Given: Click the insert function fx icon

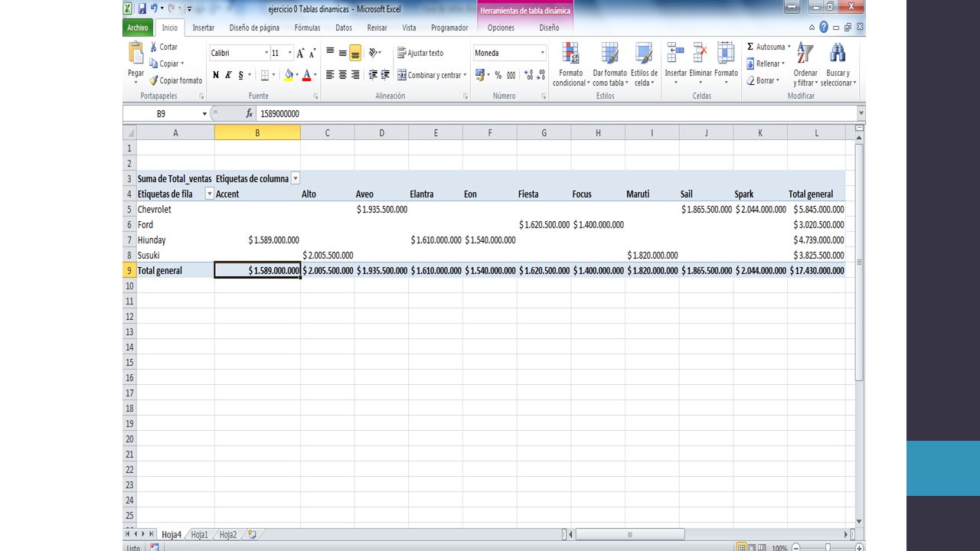Looking at the screenshot, I should point(249,113).
